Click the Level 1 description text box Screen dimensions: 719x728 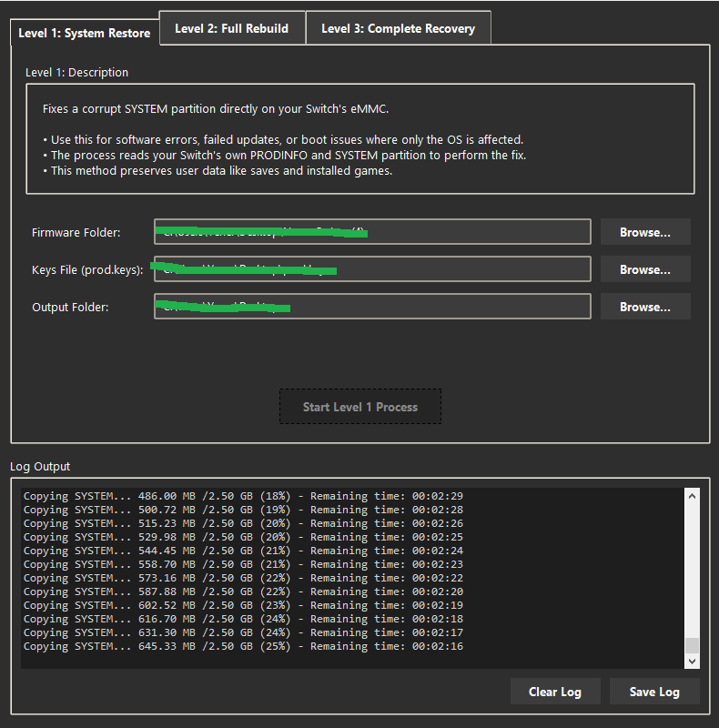[359, 138]
